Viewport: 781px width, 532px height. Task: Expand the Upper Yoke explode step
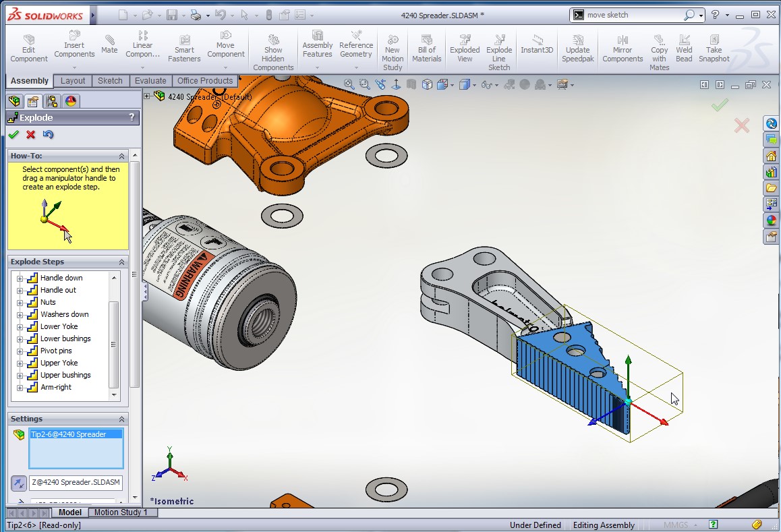[20, 363]
